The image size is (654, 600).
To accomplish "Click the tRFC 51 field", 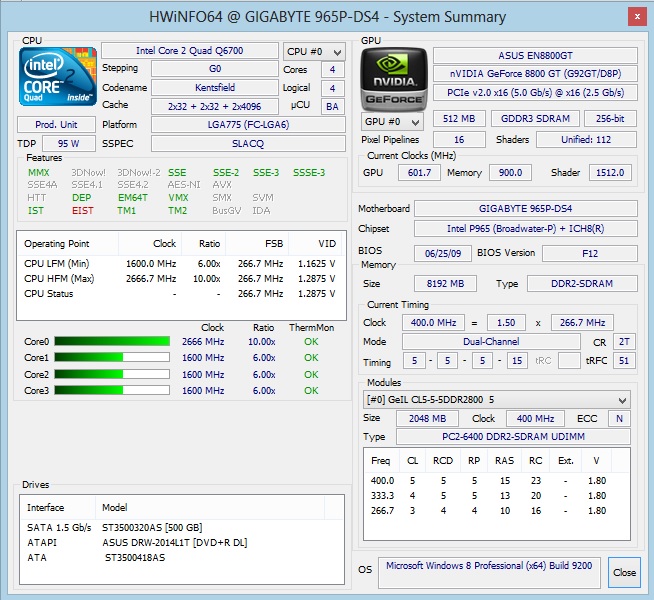I will coord(624,361).
